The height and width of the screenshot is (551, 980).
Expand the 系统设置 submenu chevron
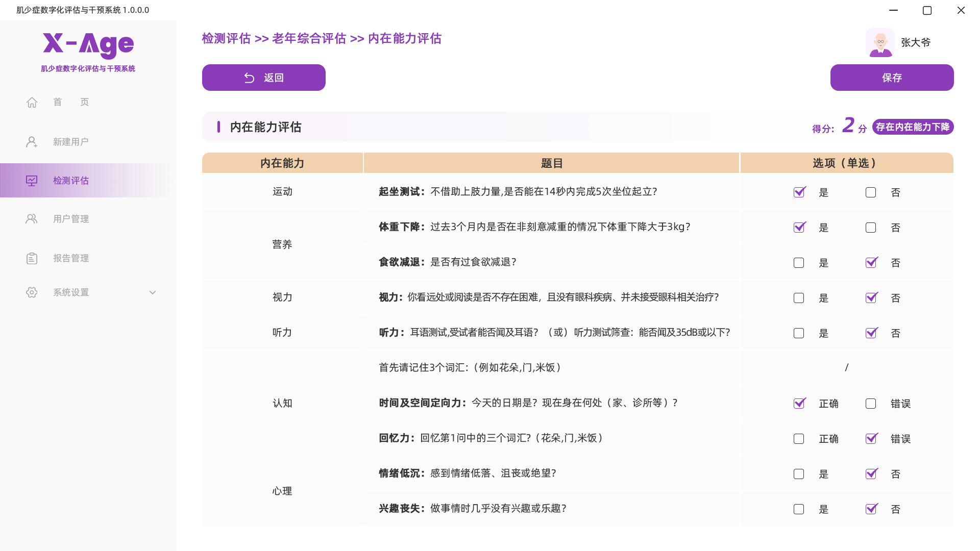click(x=152, y=292)
